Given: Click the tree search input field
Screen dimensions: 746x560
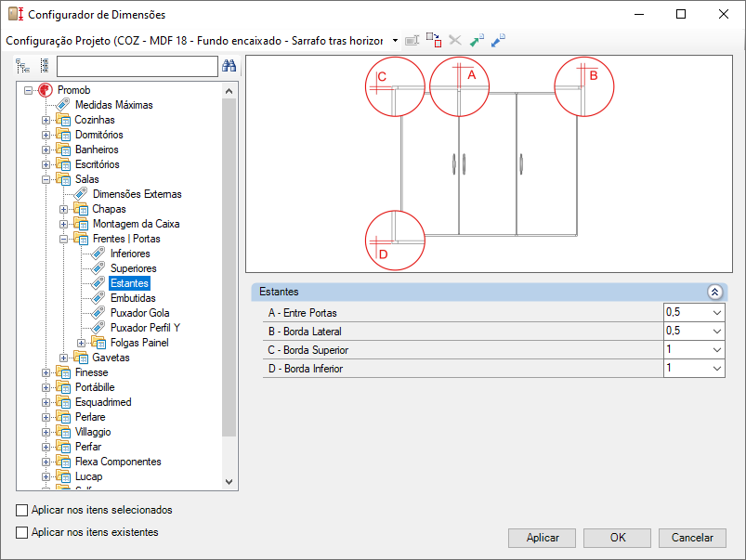Looking at the screenshot, I should point(137,66).
